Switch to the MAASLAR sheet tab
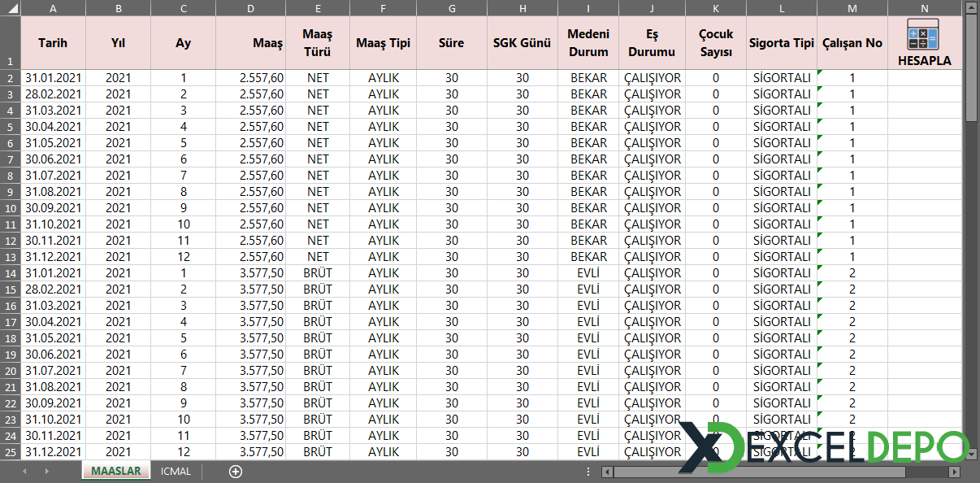The image size is (980, 483). (115, 471)
